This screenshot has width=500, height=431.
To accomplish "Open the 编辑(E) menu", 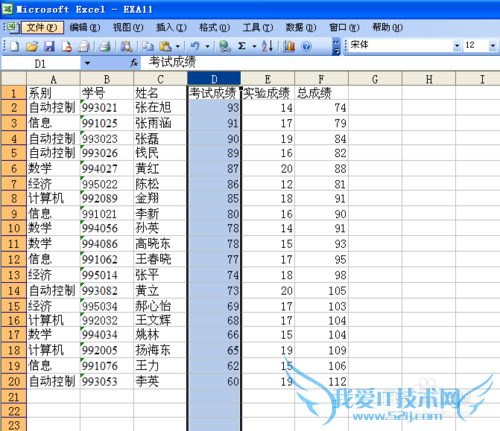I will pos(85,27).
